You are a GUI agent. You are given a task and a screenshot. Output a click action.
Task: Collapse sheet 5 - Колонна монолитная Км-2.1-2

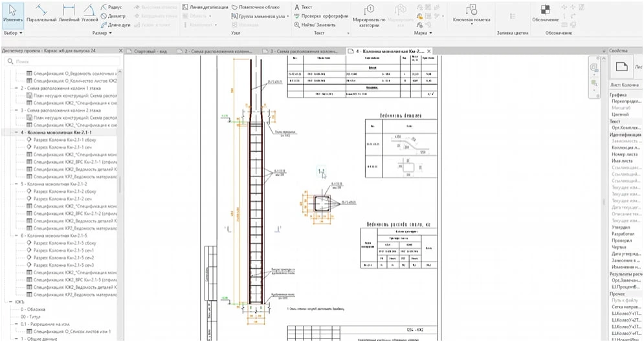(16, 184)
